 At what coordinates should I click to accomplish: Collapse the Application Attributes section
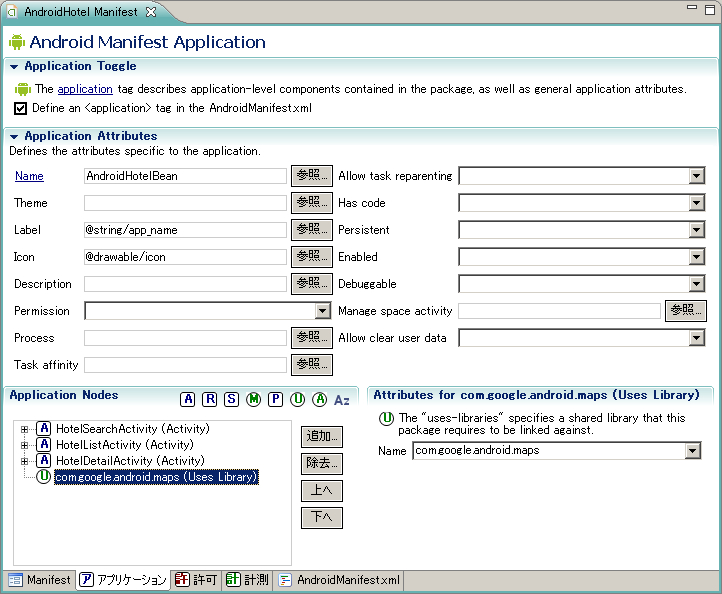tap(15, 136)
